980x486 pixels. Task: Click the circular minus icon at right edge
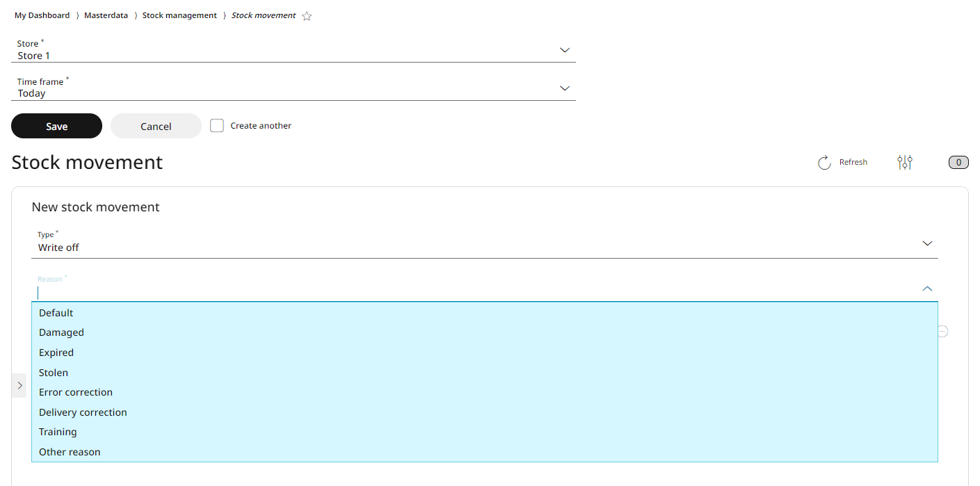pos(942,332)
